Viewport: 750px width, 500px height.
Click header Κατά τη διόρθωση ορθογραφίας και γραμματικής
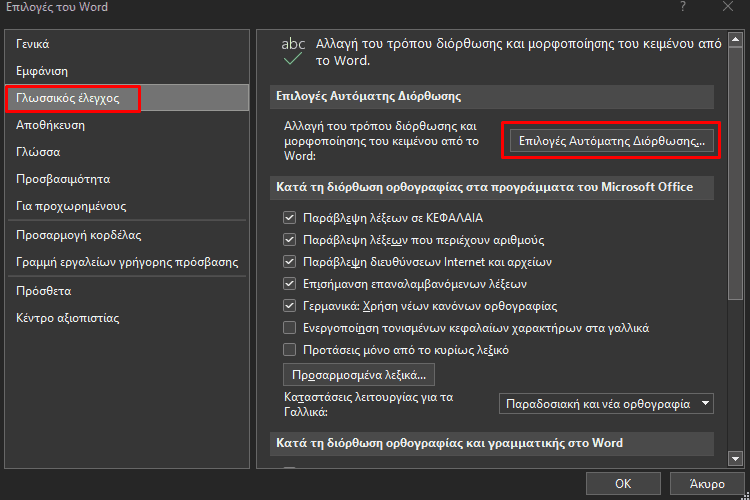pos(492,443)
